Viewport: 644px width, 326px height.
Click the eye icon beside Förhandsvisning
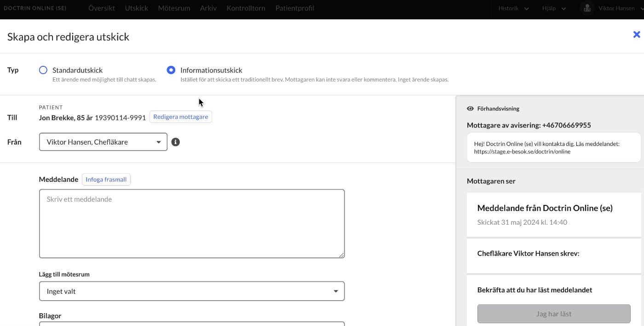click(470, 109)
